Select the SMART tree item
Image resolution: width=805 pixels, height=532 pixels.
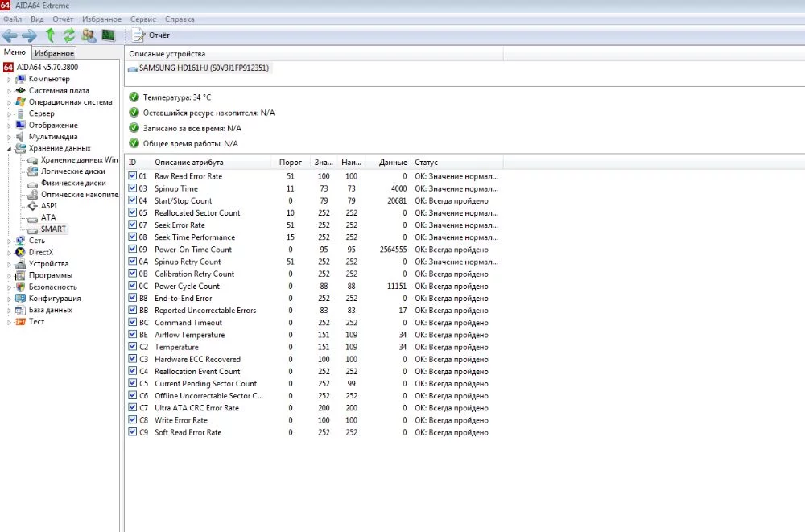[x=53, y=229]
